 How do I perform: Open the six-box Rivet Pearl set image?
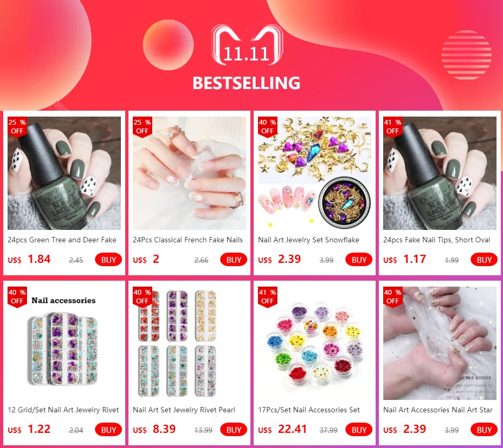tap(189, 343)
